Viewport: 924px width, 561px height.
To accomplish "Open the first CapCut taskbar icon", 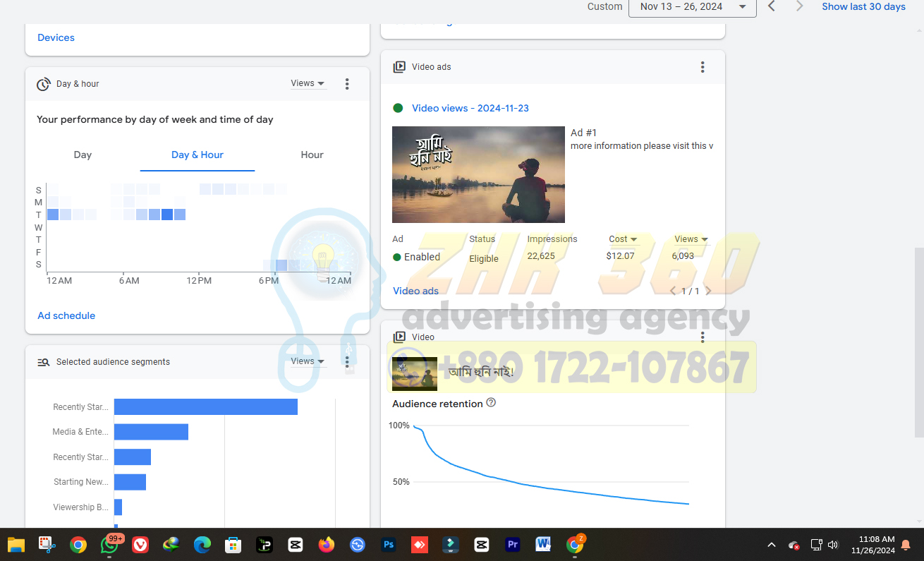I will [296, 545].
